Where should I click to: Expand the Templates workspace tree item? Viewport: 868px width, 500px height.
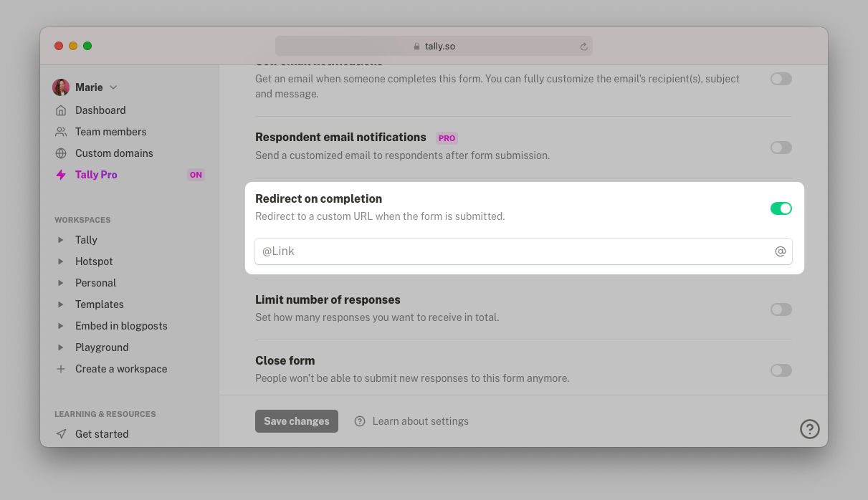[61, 304]
